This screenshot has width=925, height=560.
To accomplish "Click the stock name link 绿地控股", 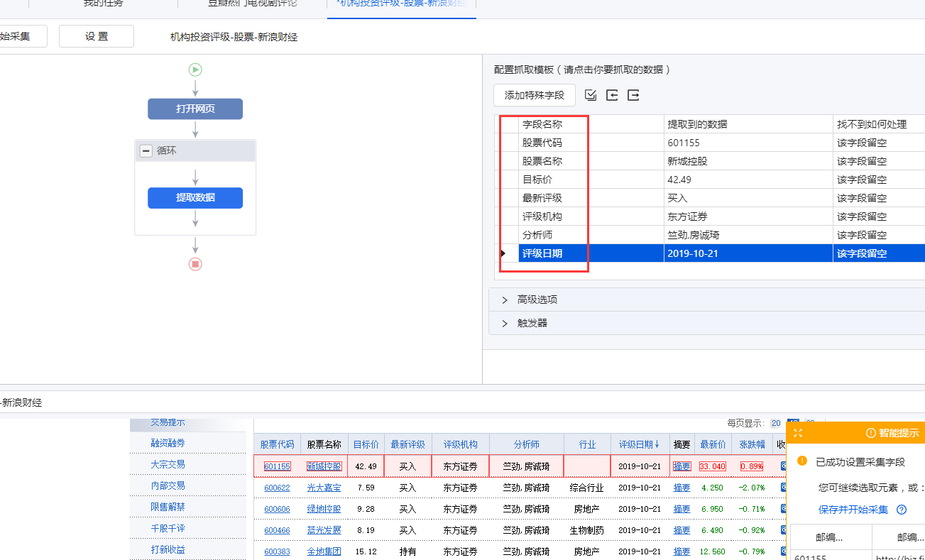I will tap(324, 509).
